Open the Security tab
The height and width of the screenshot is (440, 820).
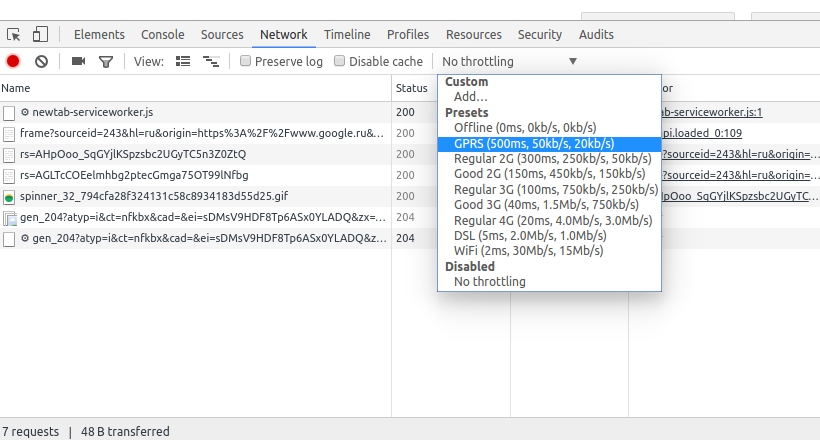[540, 35]
